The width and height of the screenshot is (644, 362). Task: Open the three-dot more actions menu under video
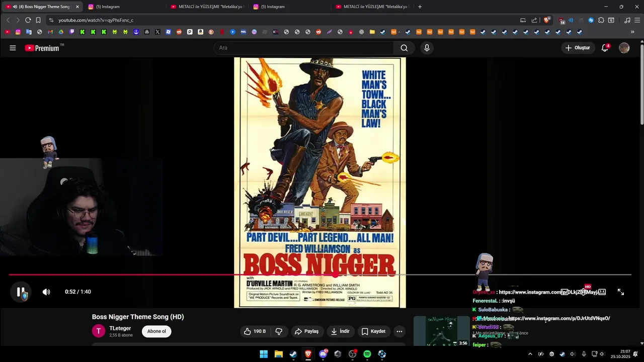(399, 331)
